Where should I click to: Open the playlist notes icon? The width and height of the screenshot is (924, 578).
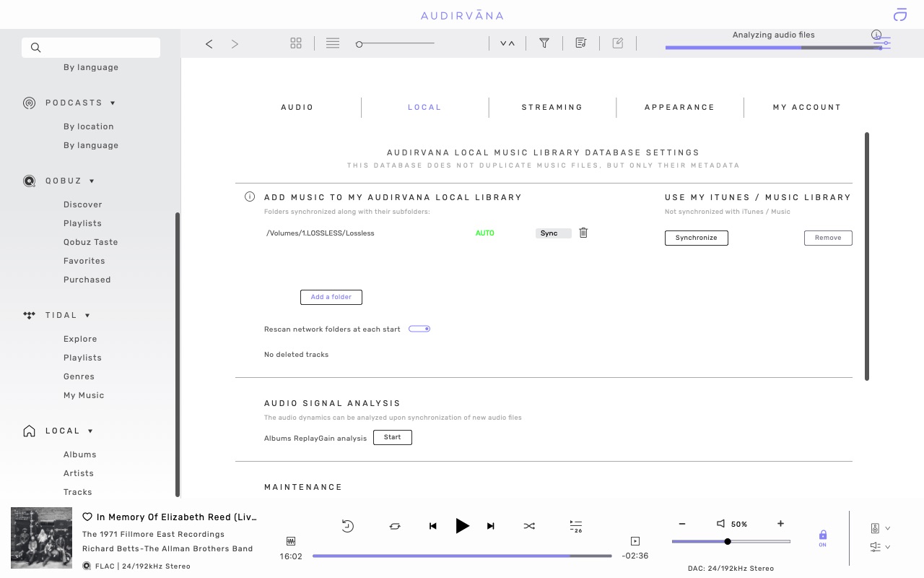[x=581, y=43]
